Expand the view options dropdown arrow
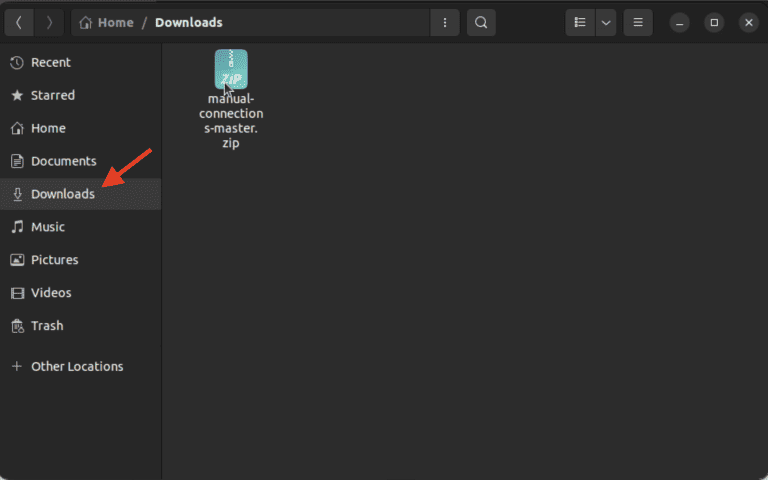The image size is (768, 480). pos(606,22)
